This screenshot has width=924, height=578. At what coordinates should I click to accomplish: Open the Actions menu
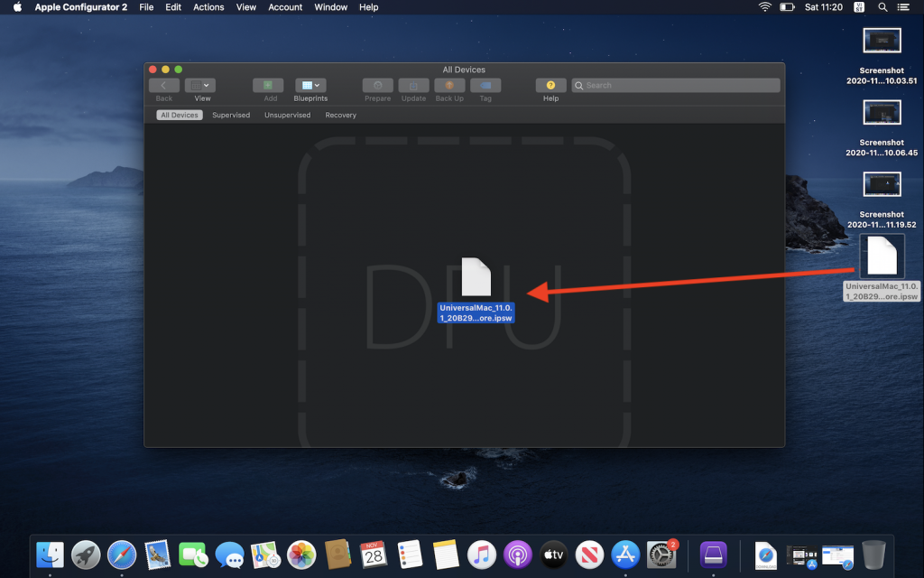point(208,7)
